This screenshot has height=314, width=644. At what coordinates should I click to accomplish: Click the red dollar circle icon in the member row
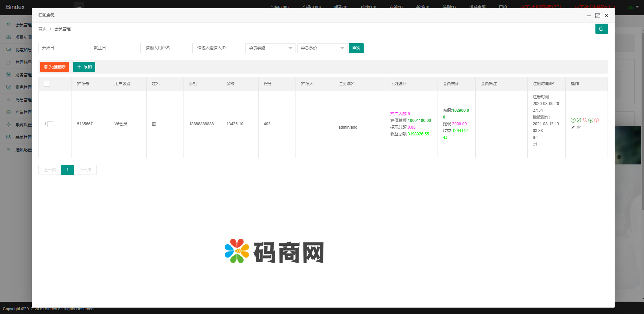tap(596, 120)
